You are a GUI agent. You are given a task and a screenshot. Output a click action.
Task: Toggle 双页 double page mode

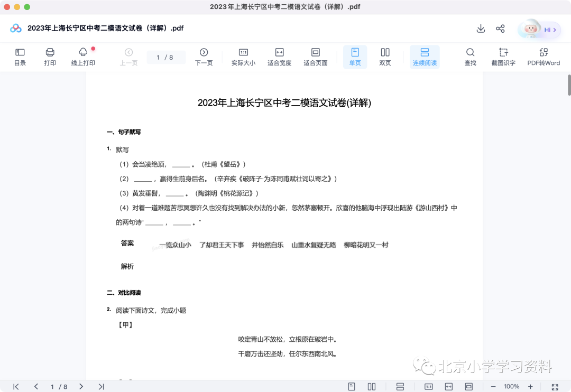click(x=385, y=57)
